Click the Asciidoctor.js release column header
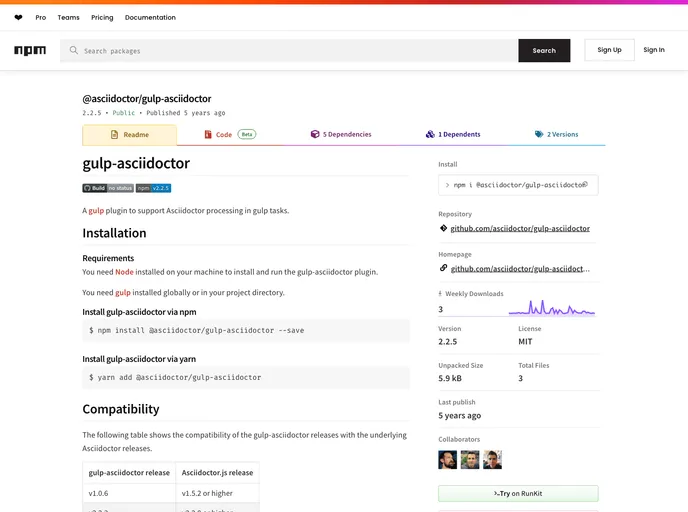 (x=218, y=473)
